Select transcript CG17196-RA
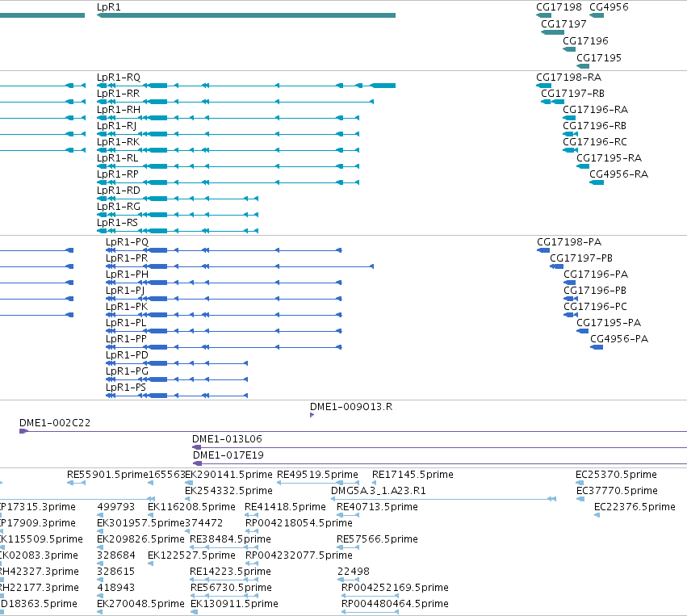Screen dimensions: 687x616 point(569,118)
